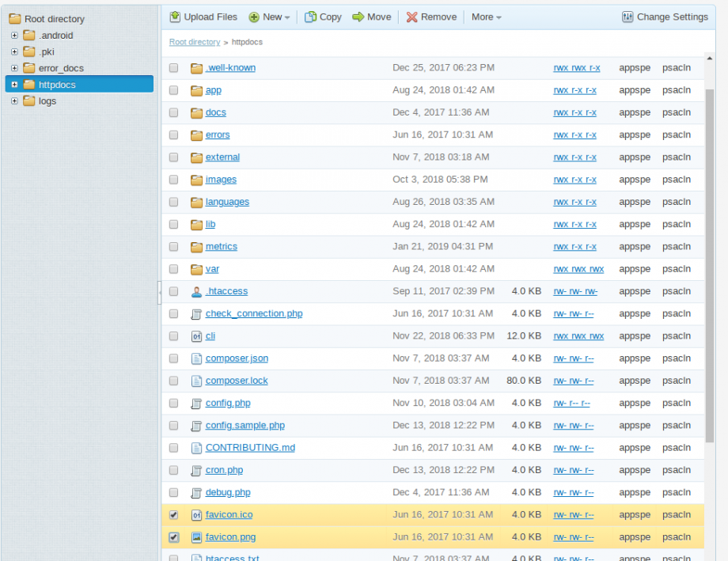Select the images folder checkbox
The image size is (728, 561).
click(174, 180)
